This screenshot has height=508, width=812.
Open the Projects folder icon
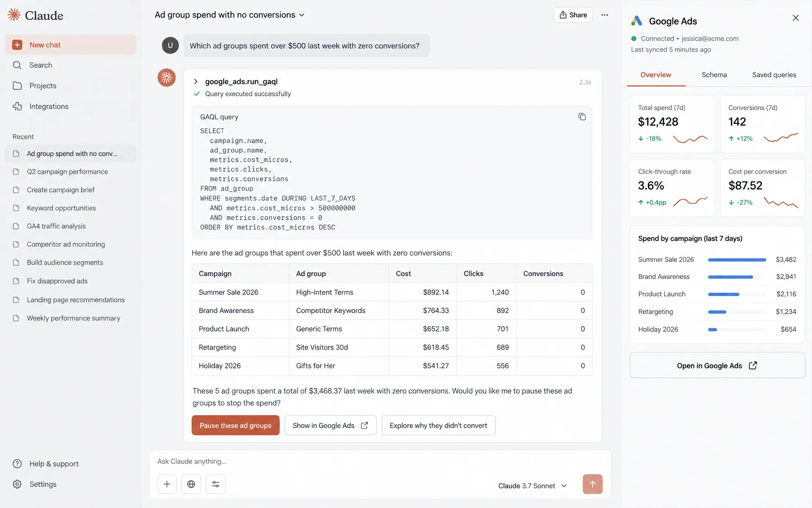pos(17,86)
